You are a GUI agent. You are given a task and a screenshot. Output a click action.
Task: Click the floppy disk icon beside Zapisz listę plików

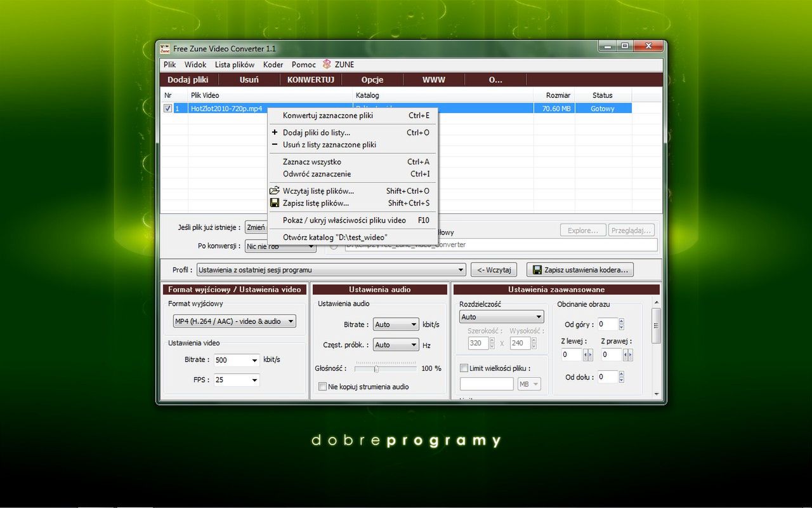tap(275, 203)
